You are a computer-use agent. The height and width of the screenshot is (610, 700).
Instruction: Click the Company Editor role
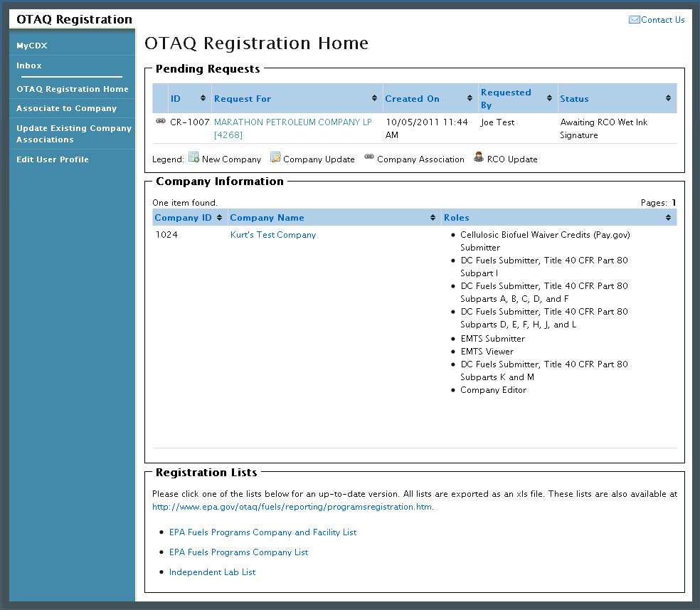click(493, 390)
